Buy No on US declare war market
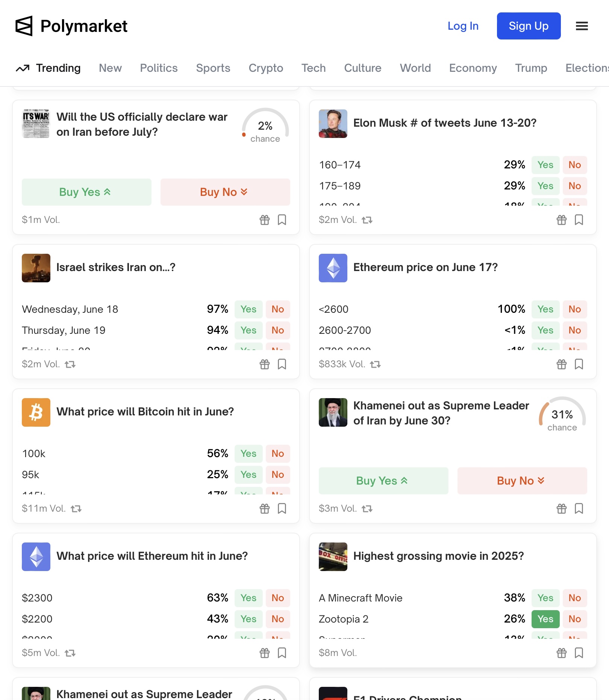The image size is (609, 700). pos(225,192)
